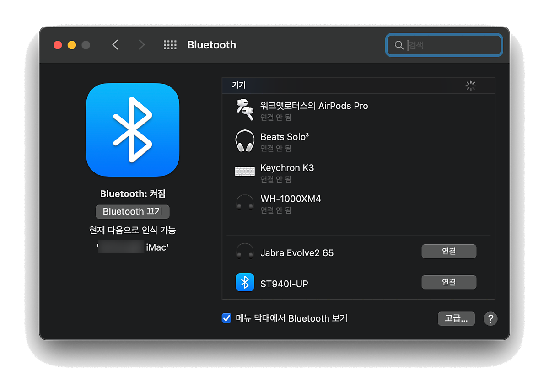Viewport: 549px width, 392px height.
Task: Connect to Jabra Evolve2 65 via 연결
Action: [x=449, y=251]
